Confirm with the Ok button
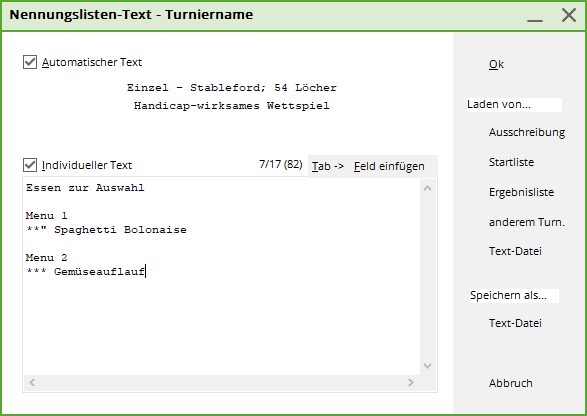Screen dimensions: 587x416 pos(496,64)
